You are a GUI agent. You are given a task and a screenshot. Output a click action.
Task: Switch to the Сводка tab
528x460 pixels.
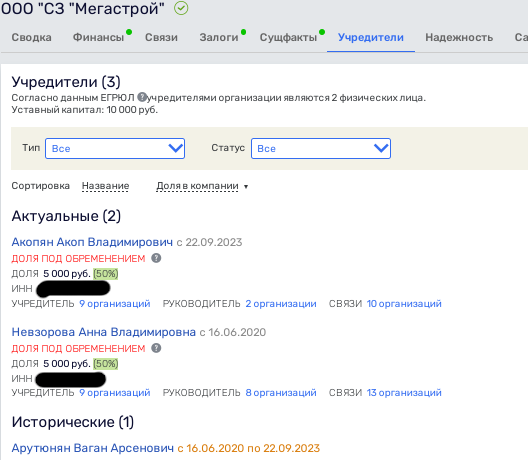click(x=32, y=37)
